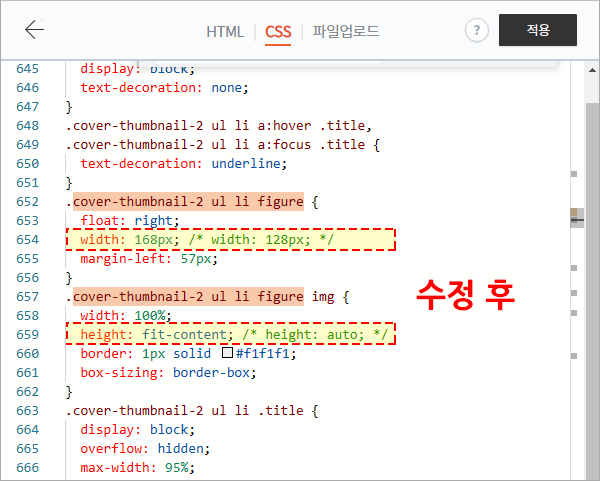Click 'overflow: hidden;' on line 665
The image size is (600, 481).
click(145, 448)
